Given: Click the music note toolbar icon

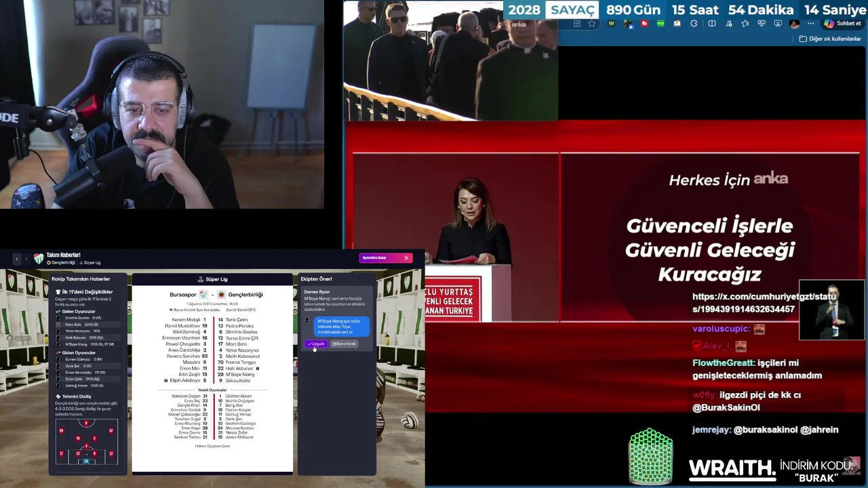Looking at the screenshot, I should point(729,24).
